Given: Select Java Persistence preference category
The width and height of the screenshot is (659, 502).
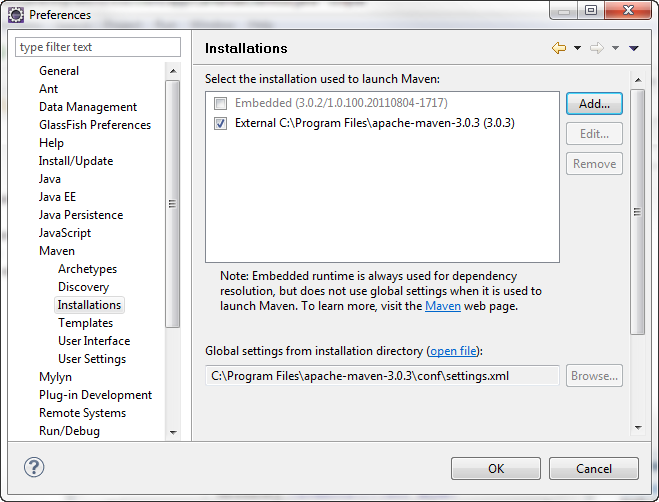Looking at the screenshot, I should 81,215.
